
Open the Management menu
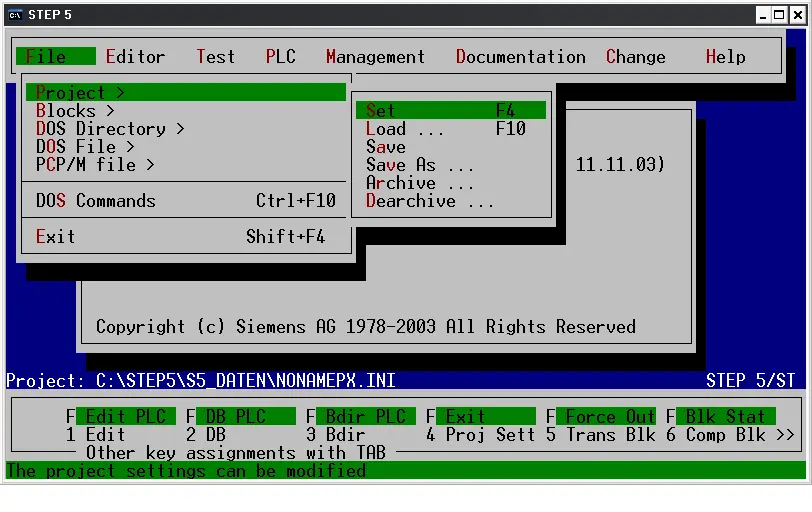point(375,56)
